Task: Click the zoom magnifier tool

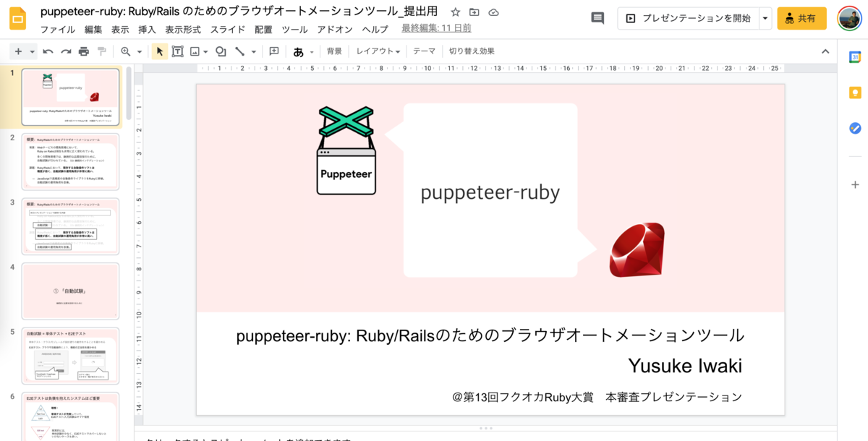Action: click(x=126, y=51)
